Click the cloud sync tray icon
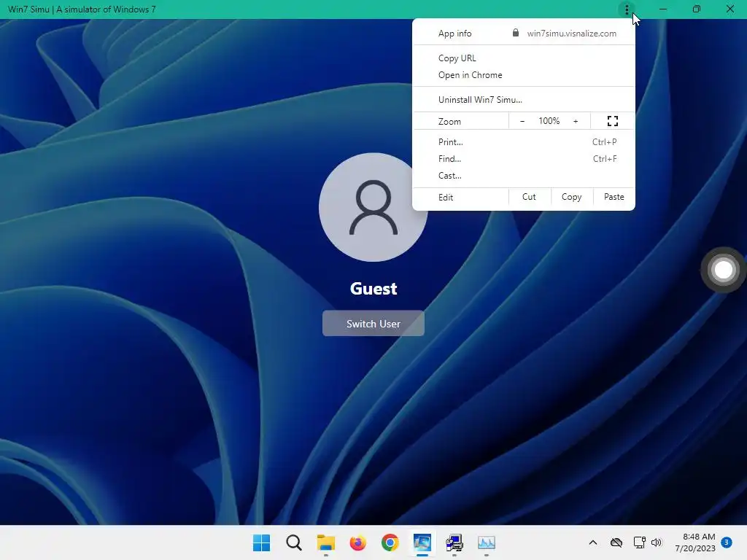Image resolution: width=747 pixels, height=560 pixels. click(x=616, y=542)
